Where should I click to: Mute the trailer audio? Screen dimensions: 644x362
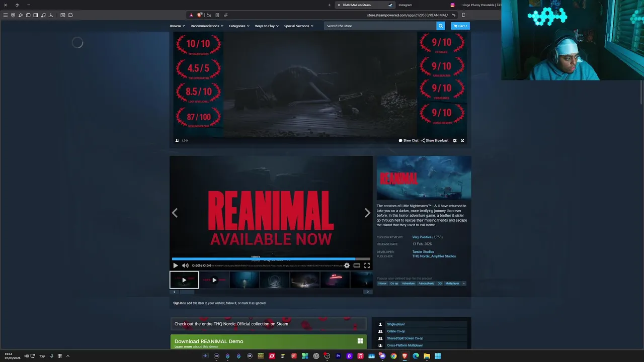pos(185,265)
